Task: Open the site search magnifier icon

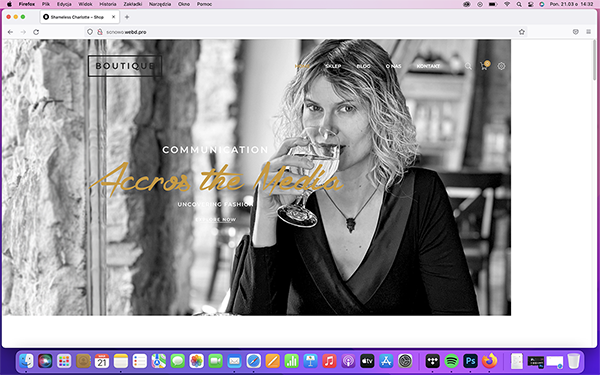Action: (468, 66)
